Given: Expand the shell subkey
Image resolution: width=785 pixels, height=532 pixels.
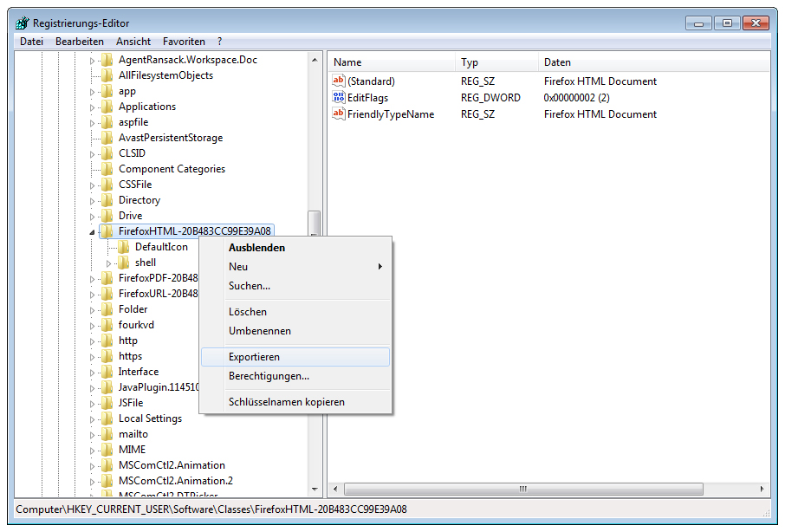Looking at the screenshot, I should pyautogui.click(x=109, y=263).
